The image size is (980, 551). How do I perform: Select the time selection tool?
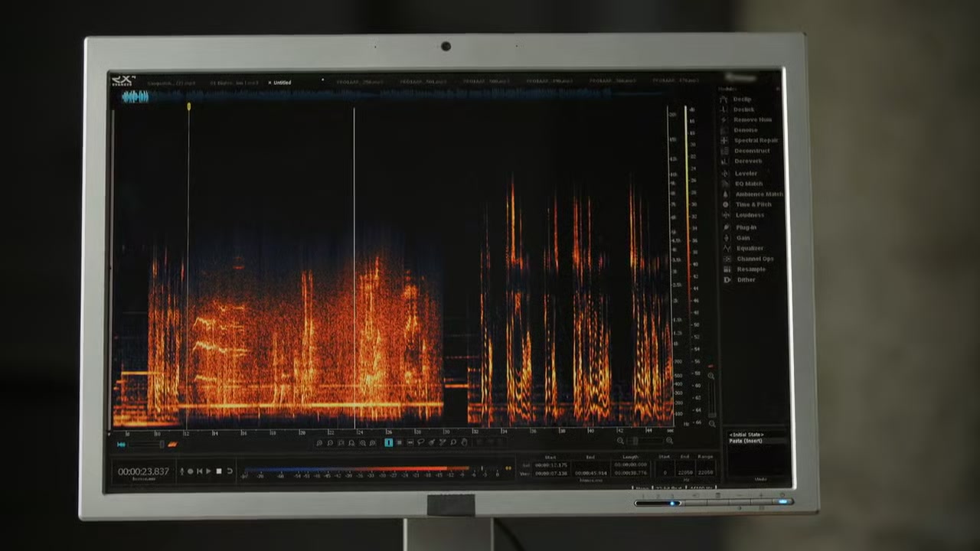click(x=388, y=442)
